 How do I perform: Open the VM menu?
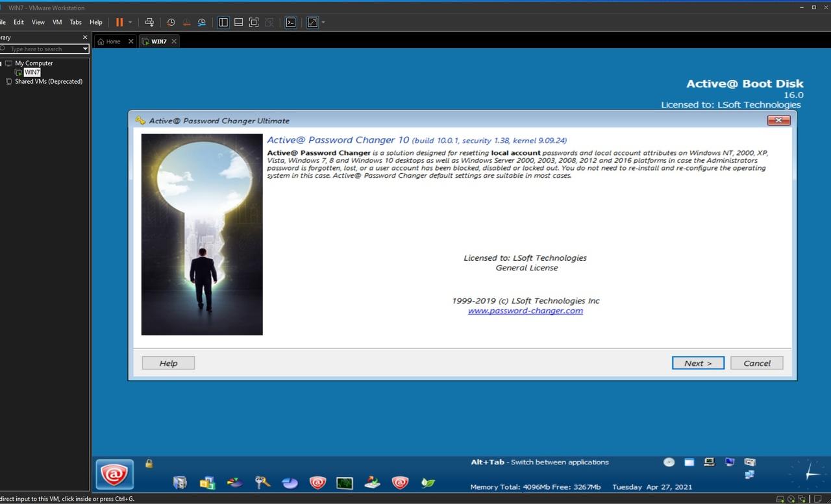point(57,22)
